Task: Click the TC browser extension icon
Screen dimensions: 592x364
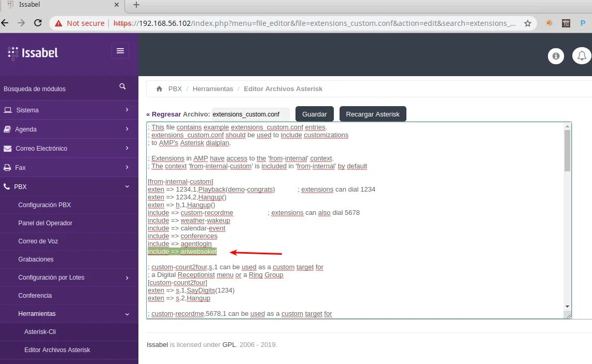Action: coord(566,23)
